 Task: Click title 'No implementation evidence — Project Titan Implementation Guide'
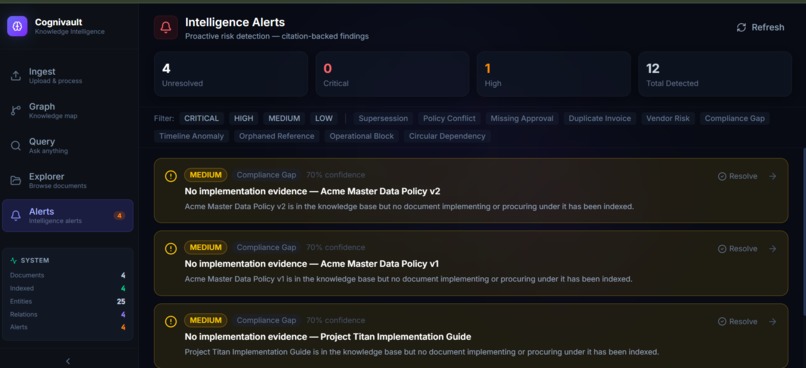(328, 337)
